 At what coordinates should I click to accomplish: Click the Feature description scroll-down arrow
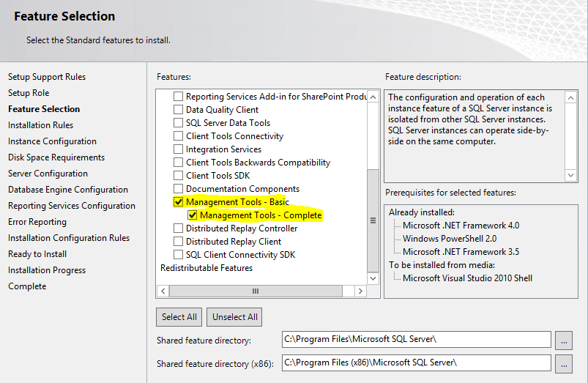click(x=570, y=175)
